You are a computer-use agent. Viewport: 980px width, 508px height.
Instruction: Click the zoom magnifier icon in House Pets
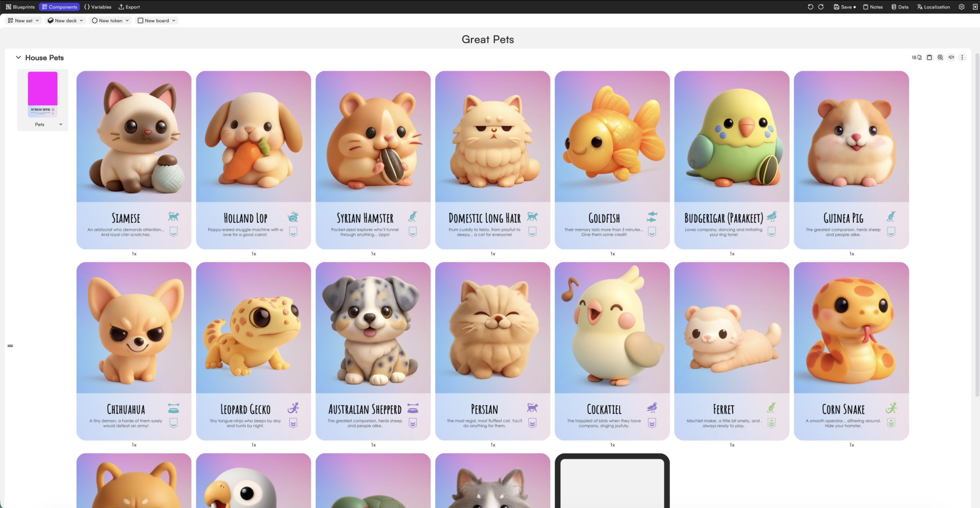(940, 57)
